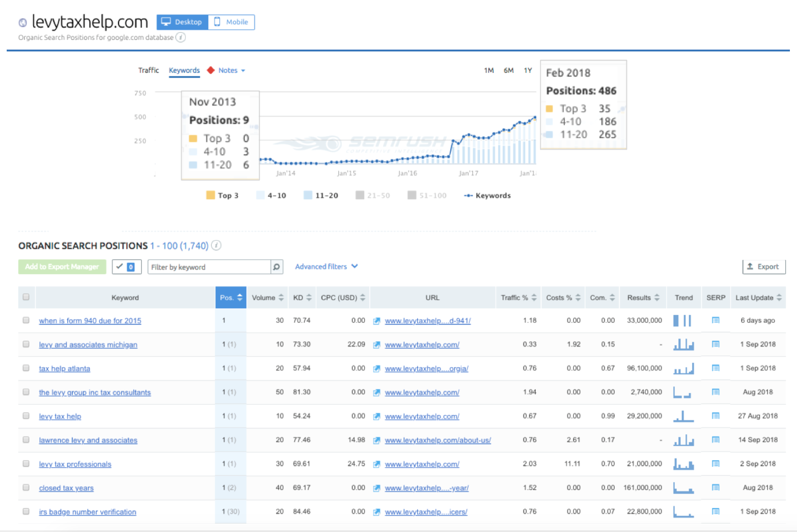Open SERP snapshot for 'irs badge number verification'
Screen dimensions: 797x532
tap(715, 511)
